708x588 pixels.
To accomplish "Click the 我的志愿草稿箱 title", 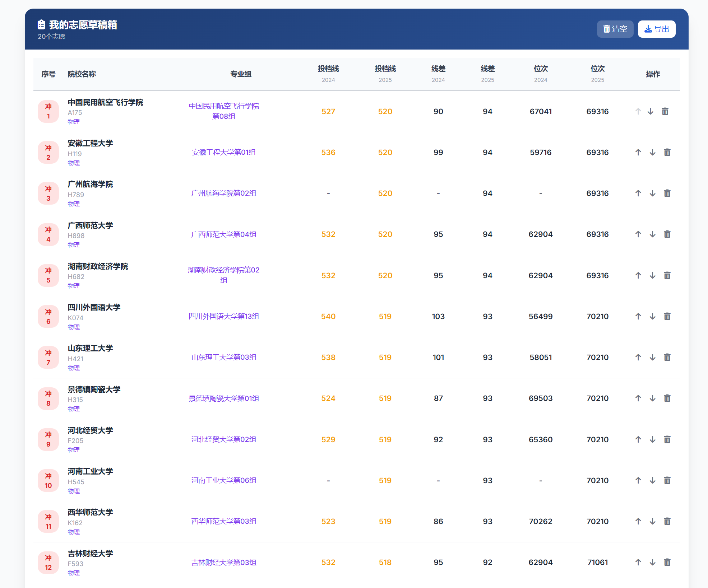I will [x=83, y=25].
